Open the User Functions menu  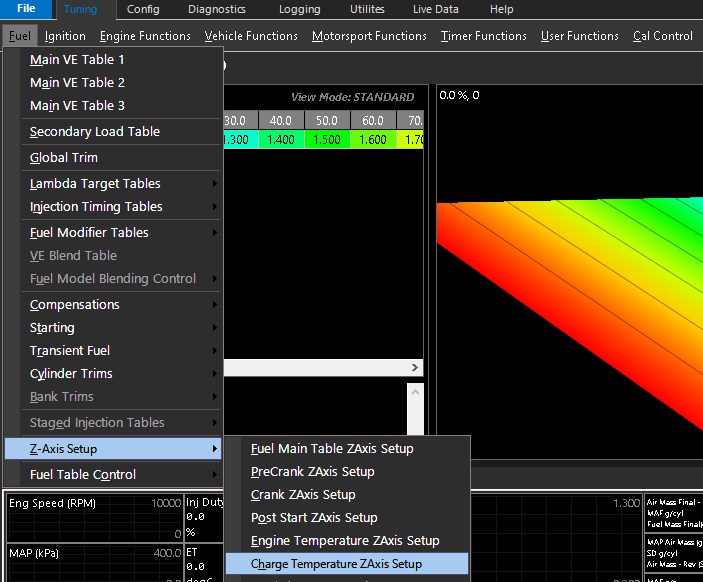[579, 36]
